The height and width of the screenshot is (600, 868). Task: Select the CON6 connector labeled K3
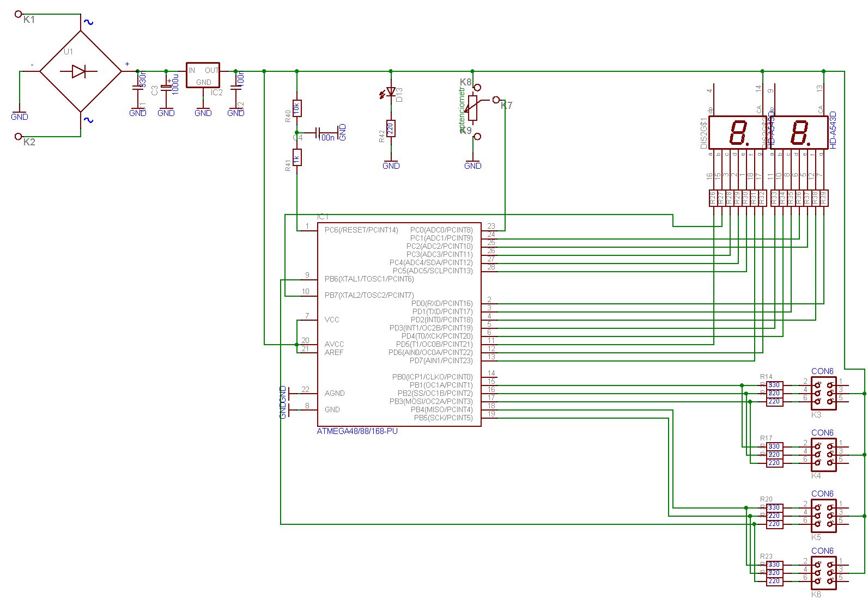[x=823, y=393]
